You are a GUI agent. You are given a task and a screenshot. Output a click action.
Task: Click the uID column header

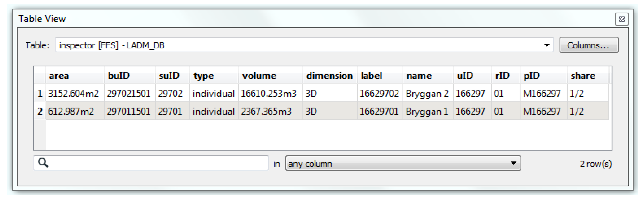473,75
